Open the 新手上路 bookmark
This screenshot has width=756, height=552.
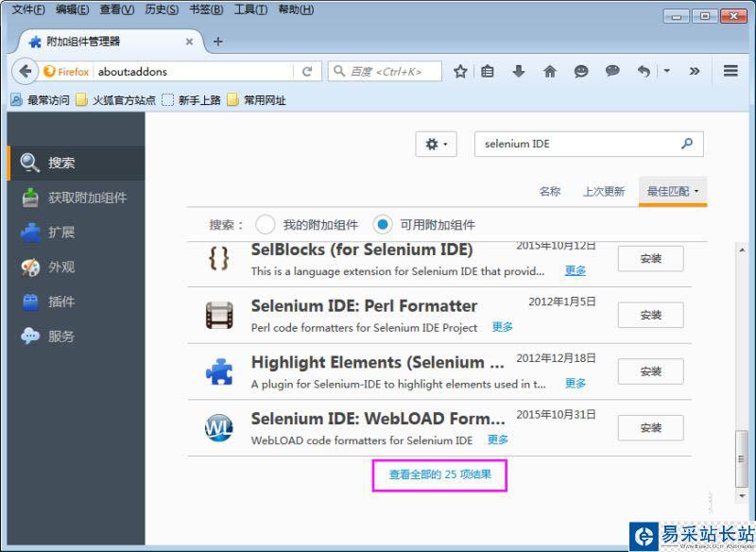(192, 100)
